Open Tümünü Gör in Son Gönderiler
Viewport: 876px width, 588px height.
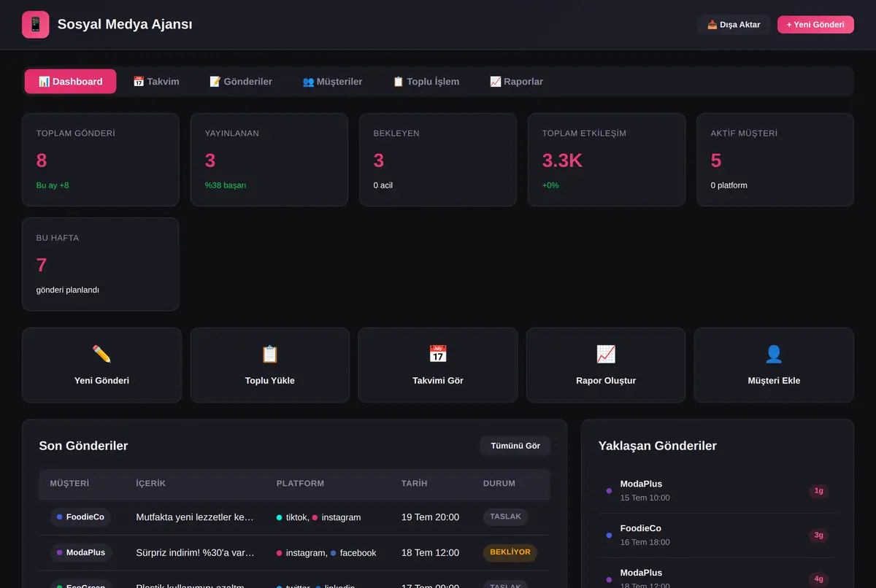[x=515, y=446]
